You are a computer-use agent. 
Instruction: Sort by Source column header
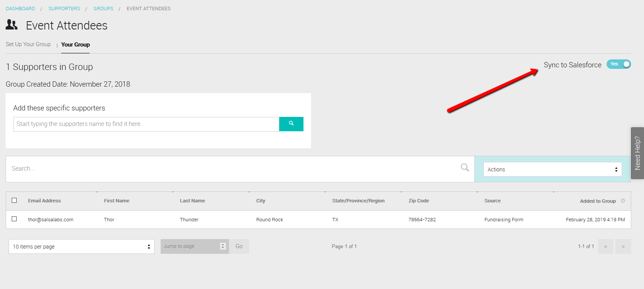pyautogui.click(x=492, y=201)
